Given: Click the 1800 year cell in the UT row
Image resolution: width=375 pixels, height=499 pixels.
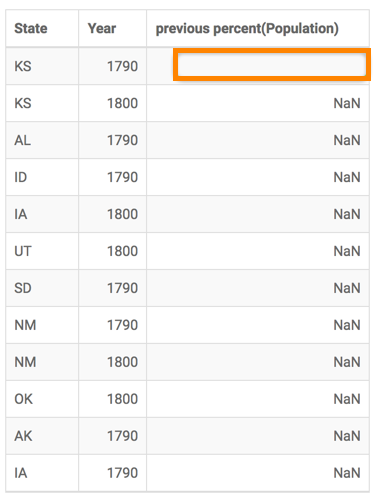Looking at the screenshot, I should [122, 251].
